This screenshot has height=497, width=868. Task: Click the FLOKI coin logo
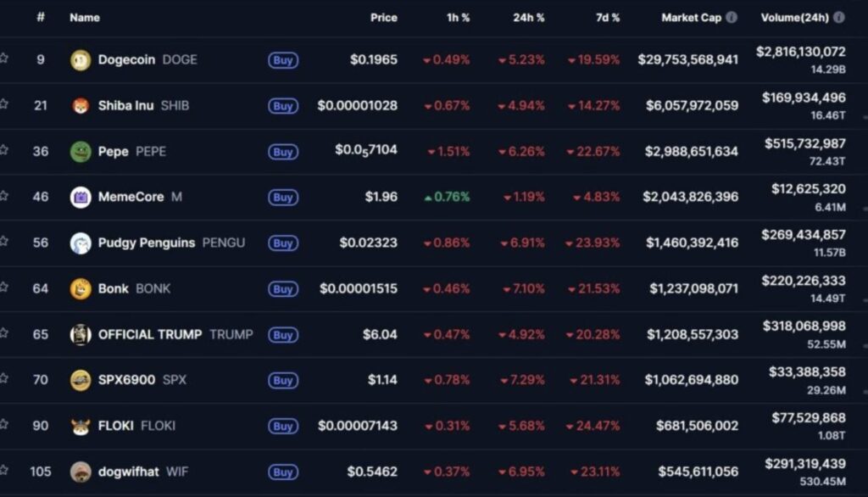coord(80,426)
